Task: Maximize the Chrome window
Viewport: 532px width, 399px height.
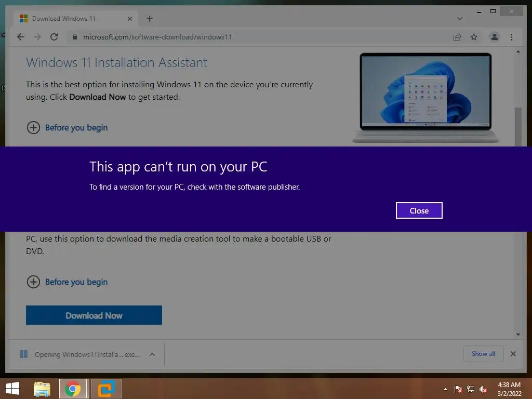Action: (x=493, y=11)
